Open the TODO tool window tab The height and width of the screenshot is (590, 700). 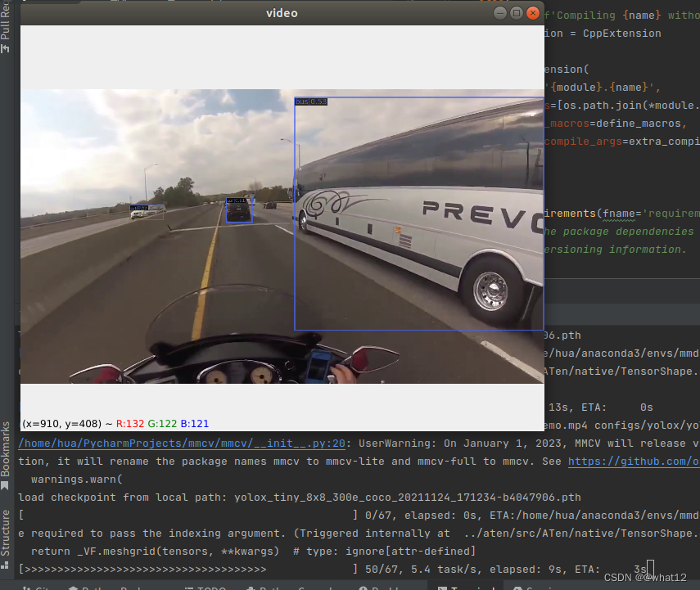click(205, 587)
